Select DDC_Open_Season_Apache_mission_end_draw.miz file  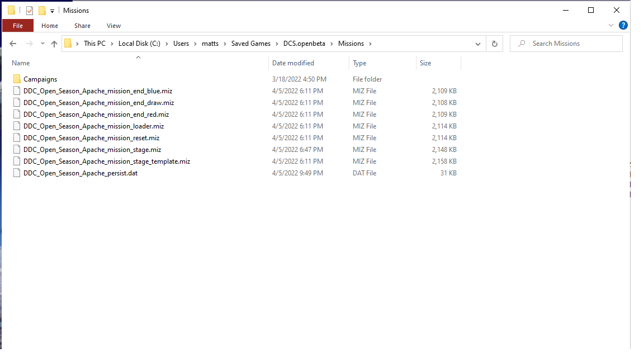[x=98, y=103]
